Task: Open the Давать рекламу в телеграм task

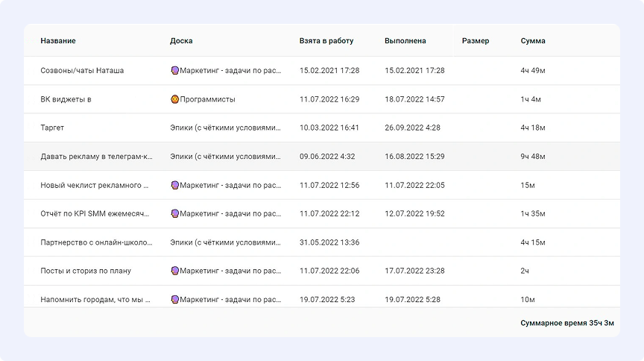Action: [96, 157]
